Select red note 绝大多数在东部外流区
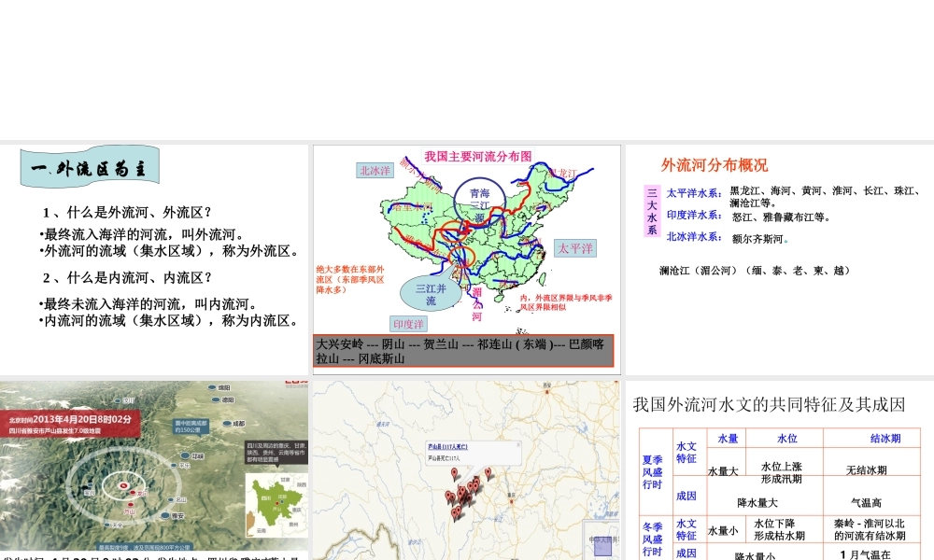Image resolution: width=934 pixels, height=560 pixels. coord(350,279)
